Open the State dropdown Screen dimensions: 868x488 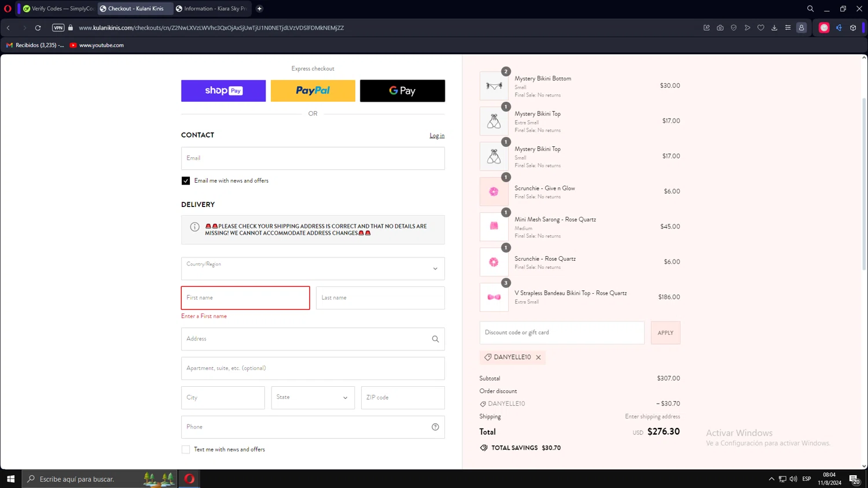[x=313, y=398]
